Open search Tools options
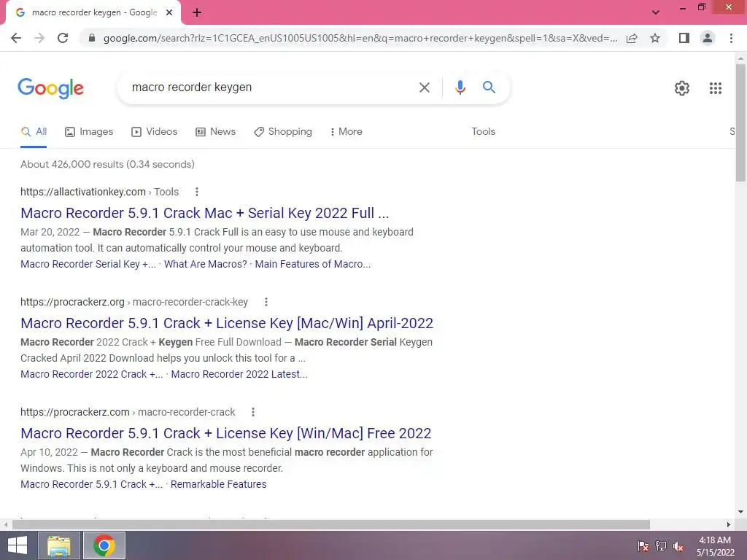 click(x=483, y=132)
